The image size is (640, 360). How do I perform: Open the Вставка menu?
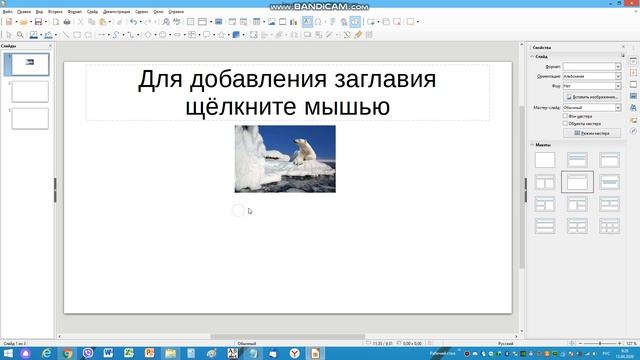coord(56,12)
